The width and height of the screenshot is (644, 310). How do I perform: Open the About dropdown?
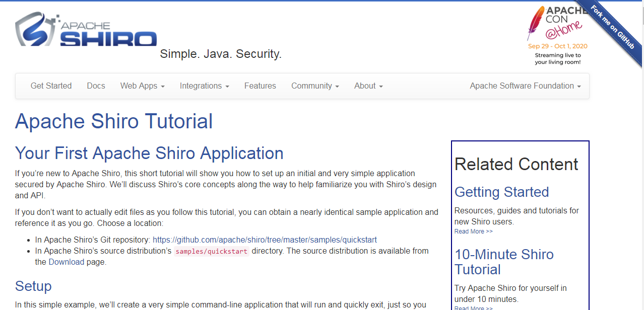(368, 86)
